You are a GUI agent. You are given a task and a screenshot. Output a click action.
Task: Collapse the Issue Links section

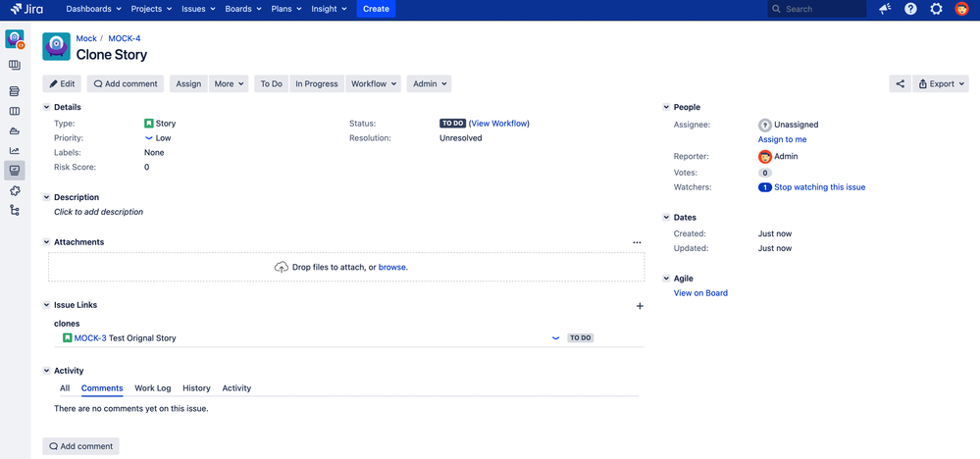pos(46,305)
